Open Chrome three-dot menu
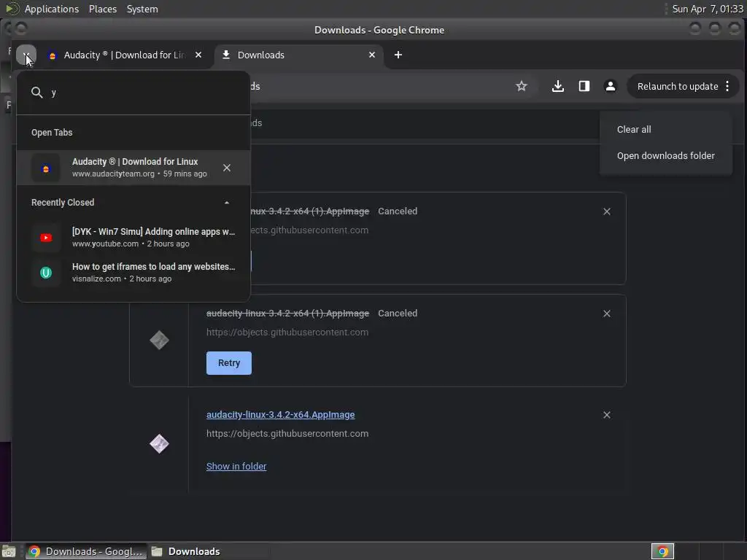This screenshot has height=560, width=747. pyautogui.click(x=727, y=86)
